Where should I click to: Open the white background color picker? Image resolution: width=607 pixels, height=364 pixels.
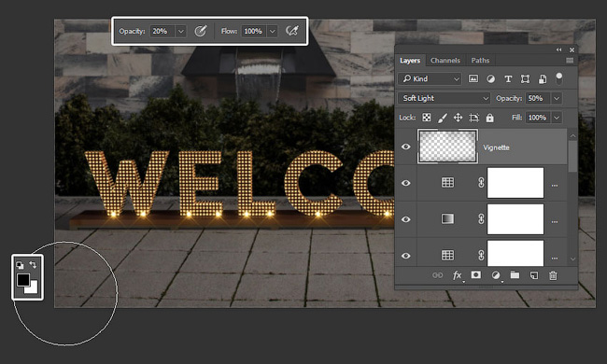34,289
